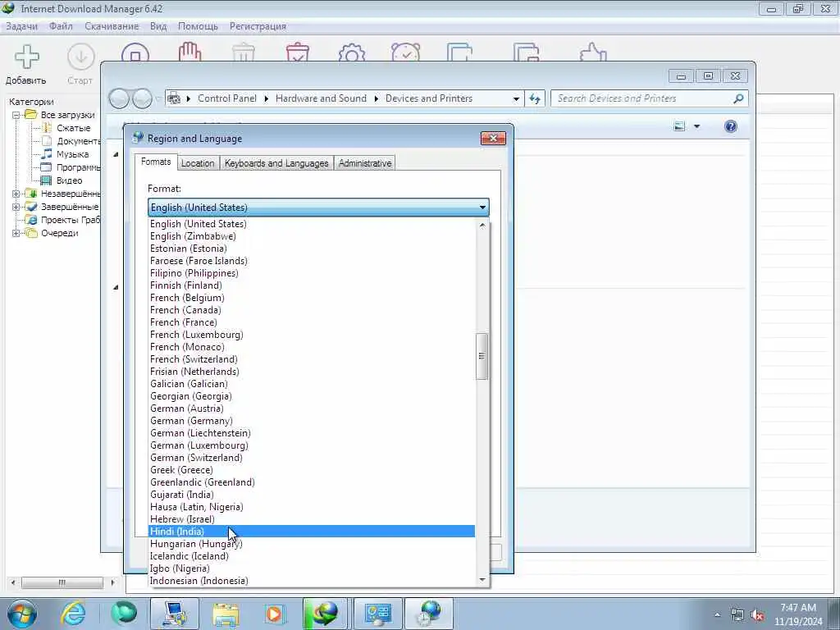Open the Вид menu
This screenshot has height=630, width=840.
pyautogui.click(x=158, y=26)
